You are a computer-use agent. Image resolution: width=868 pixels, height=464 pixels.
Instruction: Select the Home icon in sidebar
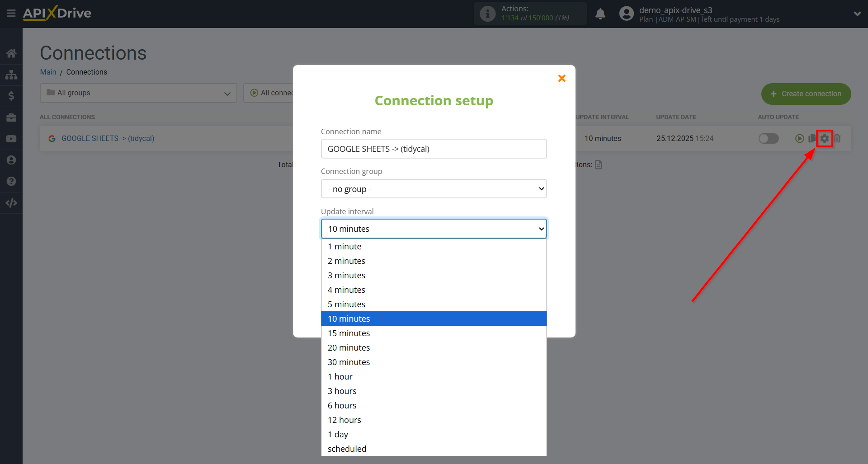[x=11, y=53]
